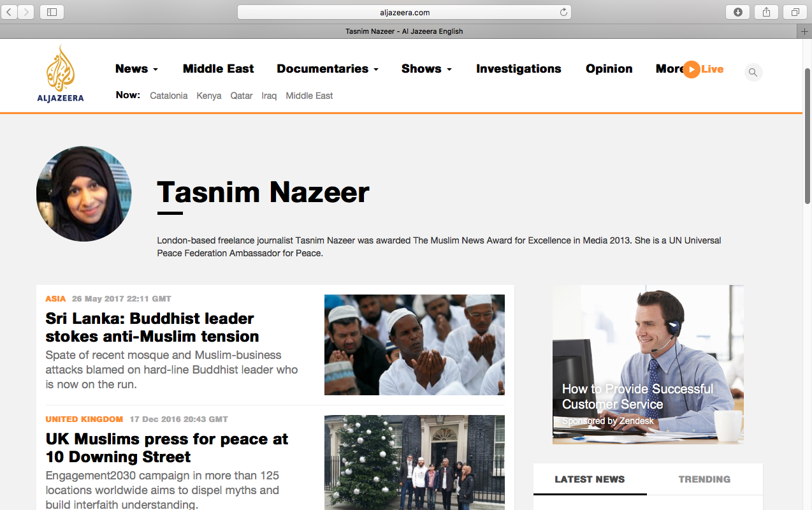The height and width of the screenshot is (510, 812).
Task: Select the Tasnim Nazeer browser tab
Action: click(404, 31)
